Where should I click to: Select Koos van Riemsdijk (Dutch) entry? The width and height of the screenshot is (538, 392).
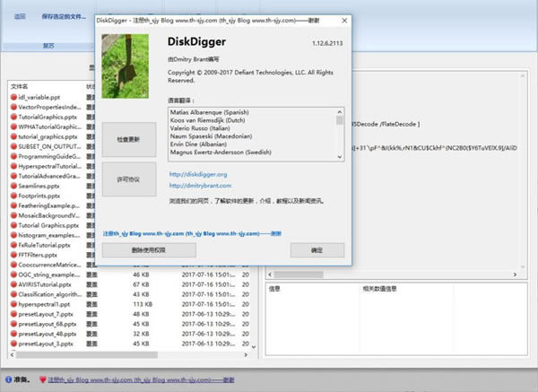tap(208, 120)
